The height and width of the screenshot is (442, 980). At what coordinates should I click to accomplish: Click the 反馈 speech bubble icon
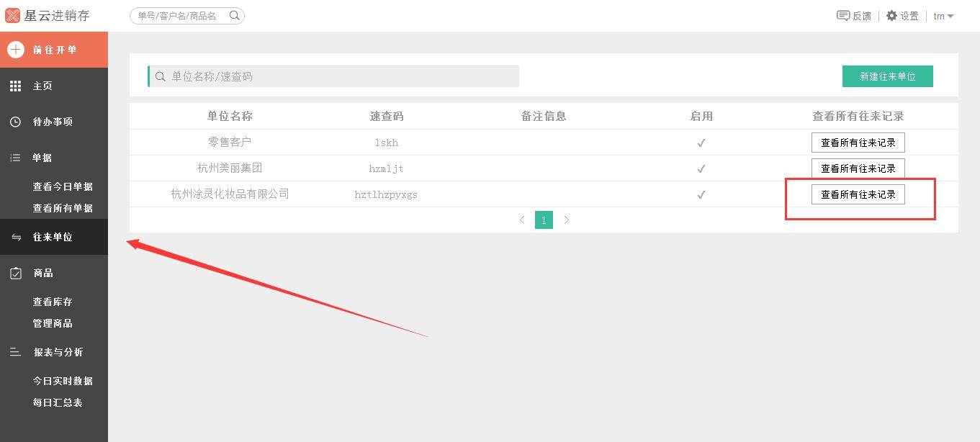pos(842,15)
